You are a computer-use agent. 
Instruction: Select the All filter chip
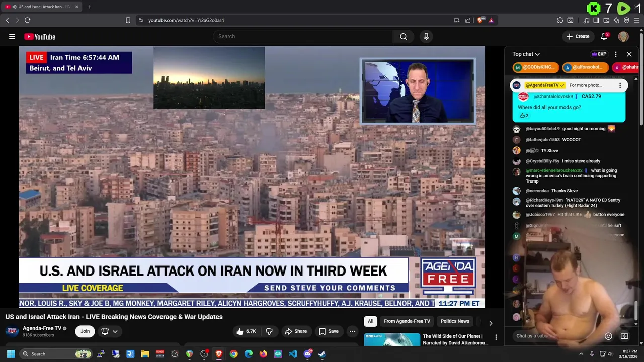coord(370,321)
